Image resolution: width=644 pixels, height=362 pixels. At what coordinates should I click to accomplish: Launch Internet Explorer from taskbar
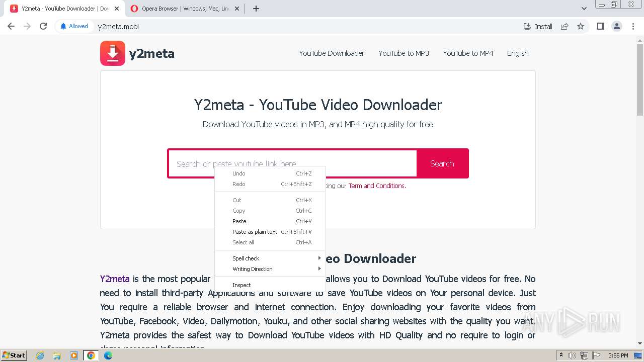coord(40,355)
